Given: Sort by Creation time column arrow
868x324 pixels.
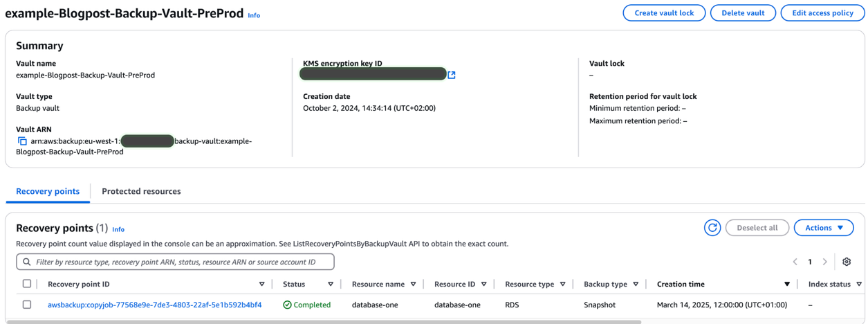Looking at the screenshot, I should [787, 284].
